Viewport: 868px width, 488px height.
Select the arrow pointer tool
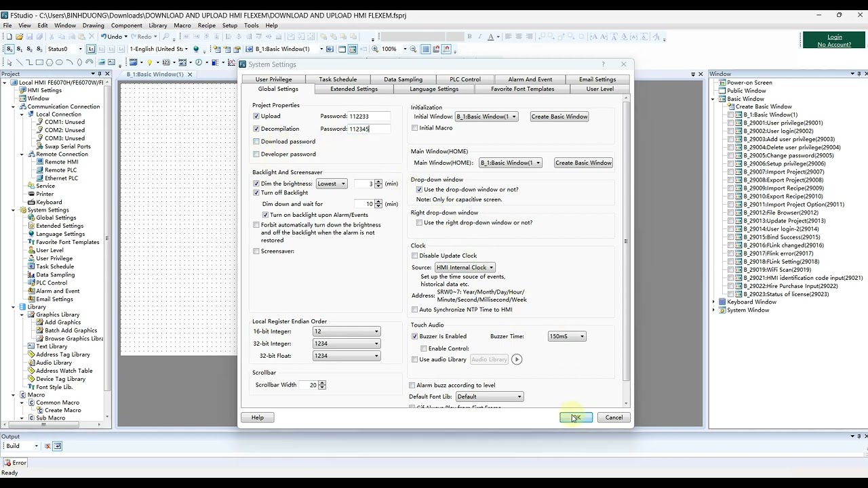tap(9, 62)
